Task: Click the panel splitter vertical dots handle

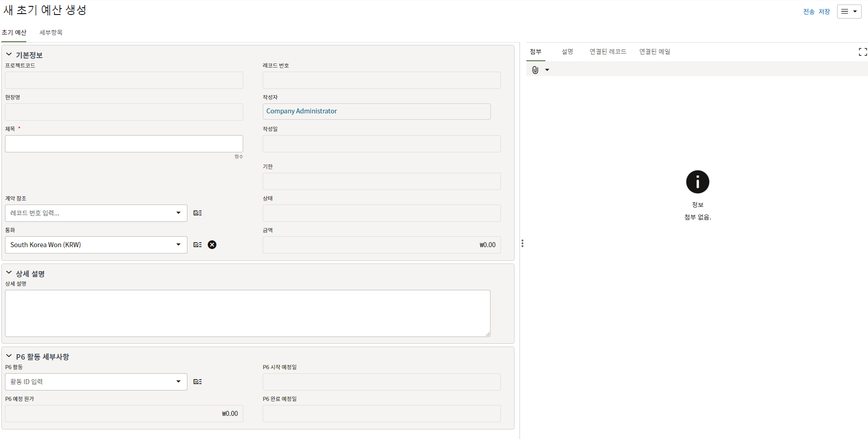Action: [x=522, y=244]
